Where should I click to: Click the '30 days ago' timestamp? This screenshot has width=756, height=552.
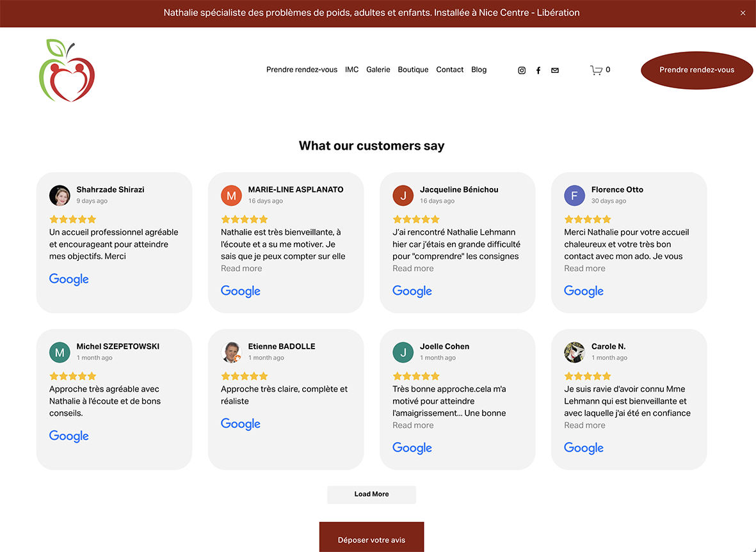pyautogui.click(x=609, y=201)
